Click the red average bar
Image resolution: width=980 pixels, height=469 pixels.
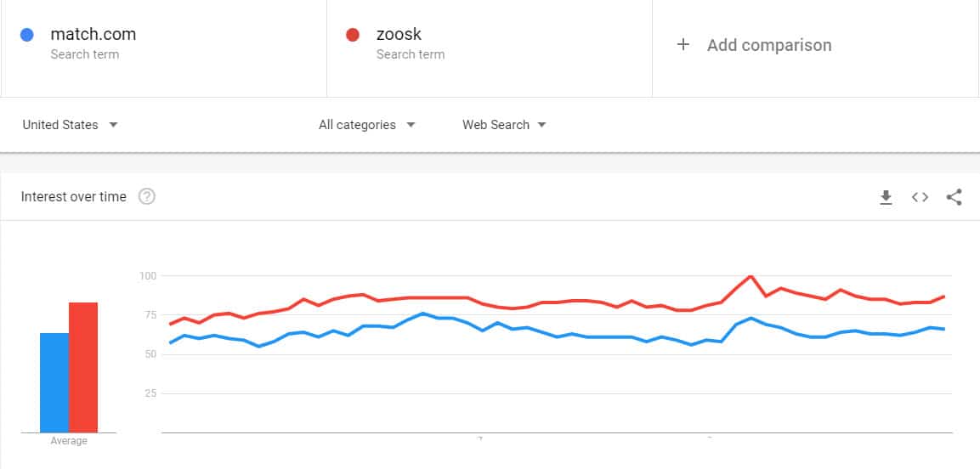click(x=83, y=367)
